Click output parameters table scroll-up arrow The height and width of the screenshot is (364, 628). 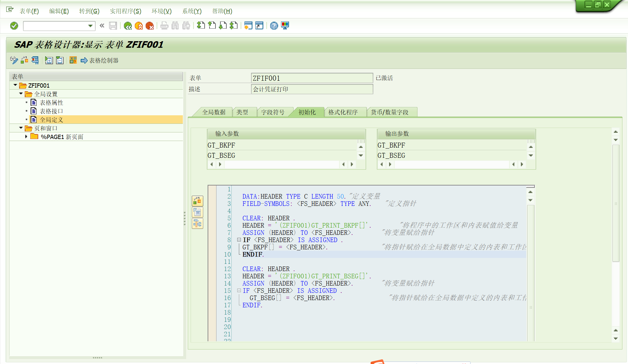tap(531, 147)
